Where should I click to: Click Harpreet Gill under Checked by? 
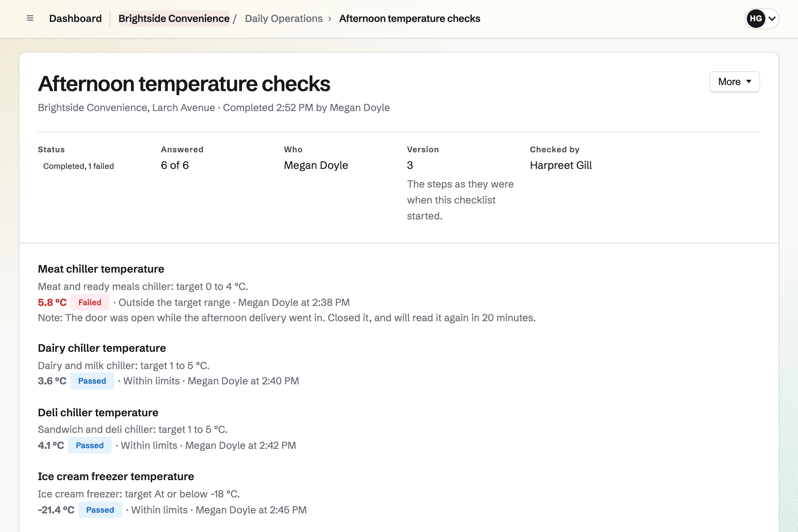[x=561, y=165]
